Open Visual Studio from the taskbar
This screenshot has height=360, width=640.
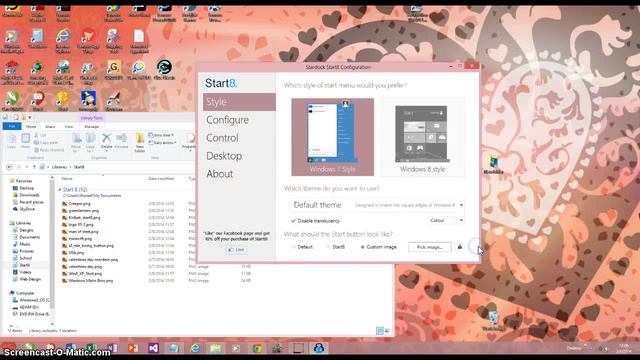coord(153,348)
